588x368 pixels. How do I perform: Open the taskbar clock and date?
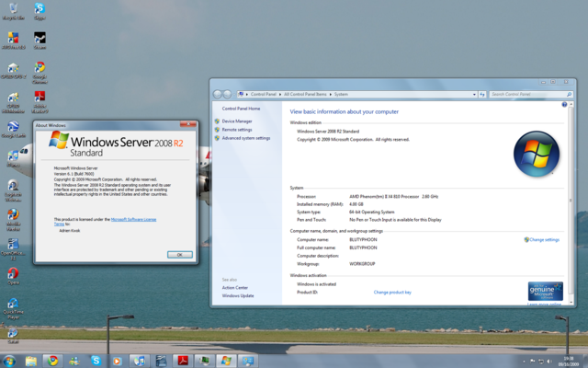click(x=568, y=362)
